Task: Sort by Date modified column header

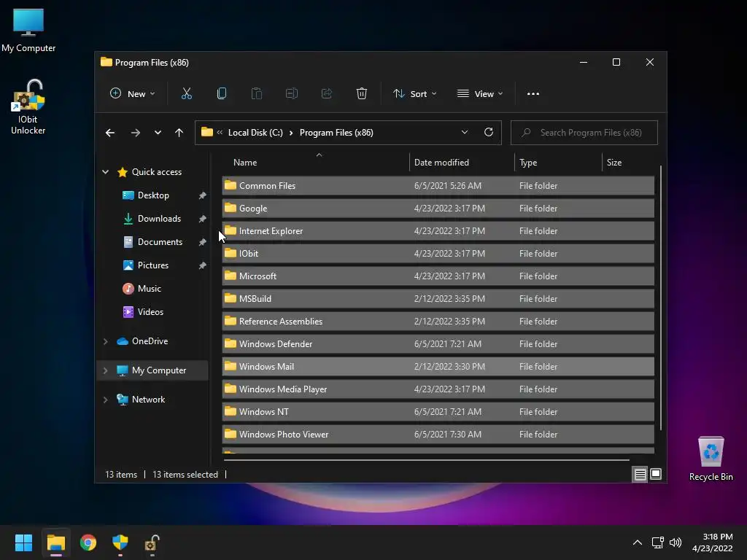Action: pos(461,163)
